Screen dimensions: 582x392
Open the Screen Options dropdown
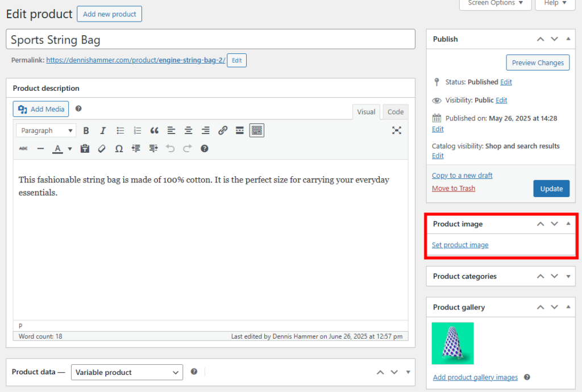click(x=494, y=3)
